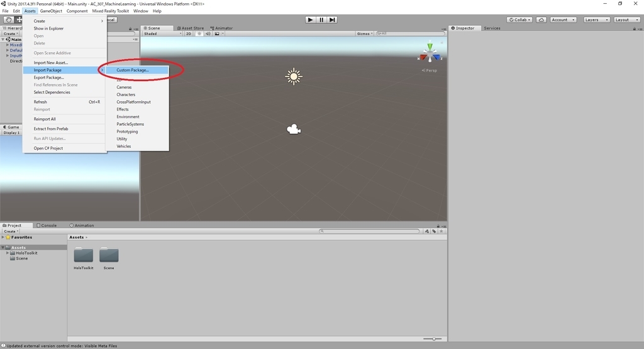
Task: Open the Project Create dropdown
Action: click(x=11, y=231)
